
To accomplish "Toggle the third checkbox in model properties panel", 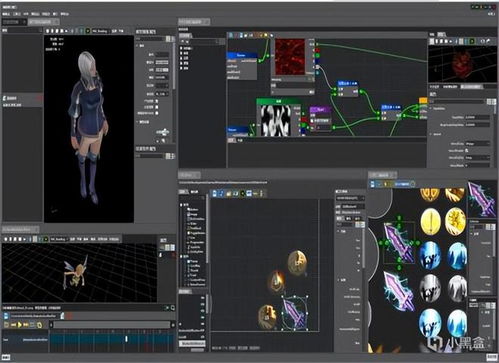I will coord(157,113).
